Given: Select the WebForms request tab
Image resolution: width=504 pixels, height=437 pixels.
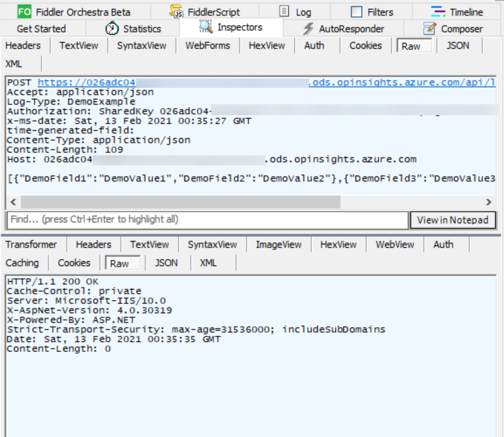Looking at the screenshot, I should tap(208, 45).
